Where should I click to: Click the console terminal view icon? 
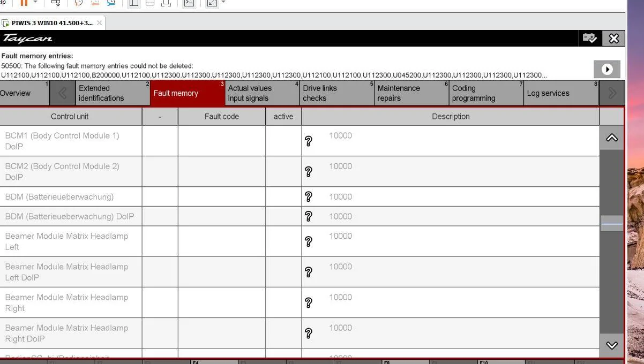189,3
